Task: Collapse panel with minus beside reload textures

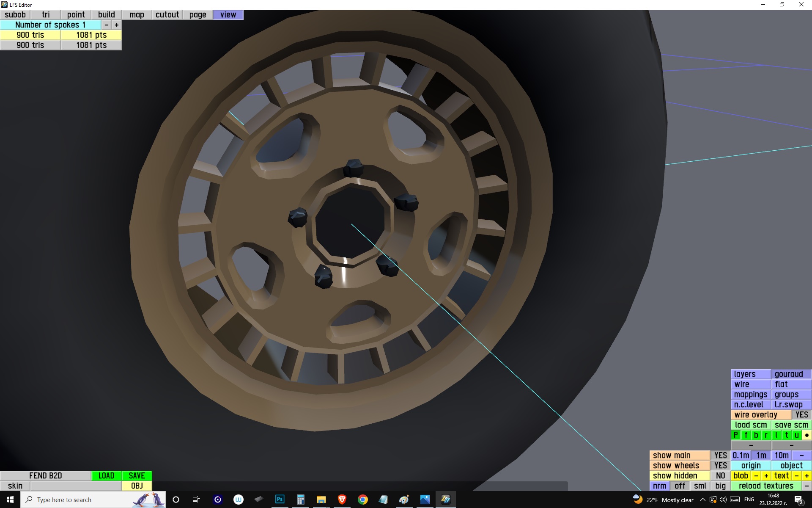Action: pyautogui.click(x=807, y=486)
